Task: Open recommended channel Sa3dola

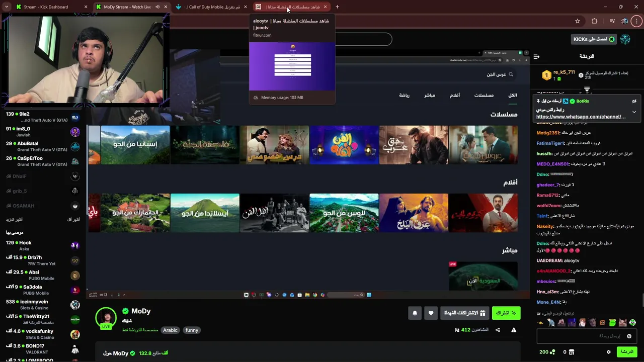Action: (x=43, y=290)
